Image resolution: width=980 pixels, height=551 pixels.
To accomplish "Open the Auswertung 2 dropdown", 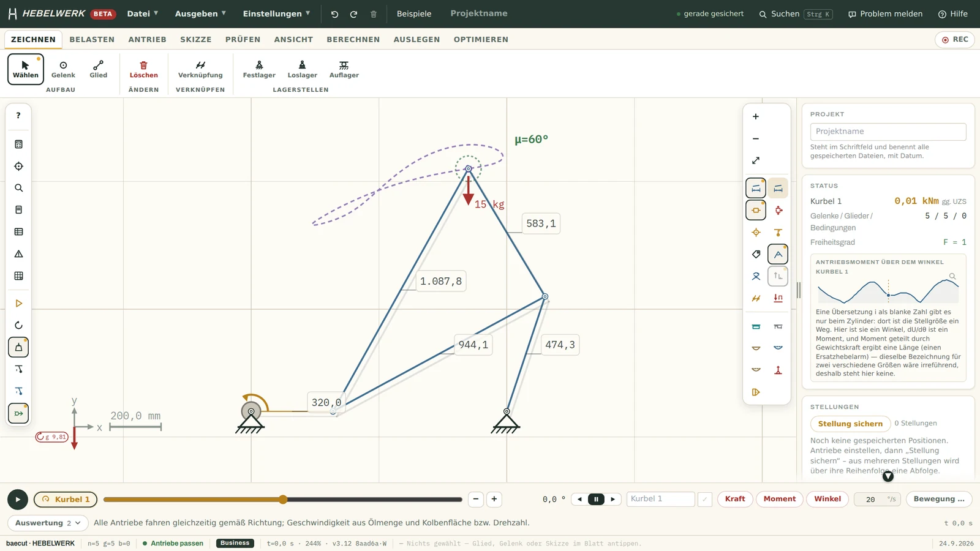I will tap(48, 523).
